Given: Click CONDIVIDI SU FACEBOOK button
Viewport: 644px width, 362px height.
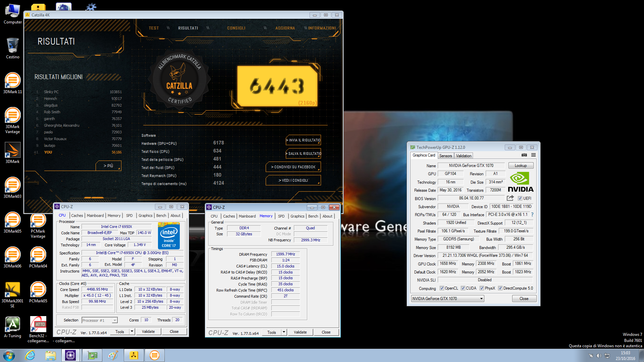Looking at the screenshot, I should [x=293, y=167].
